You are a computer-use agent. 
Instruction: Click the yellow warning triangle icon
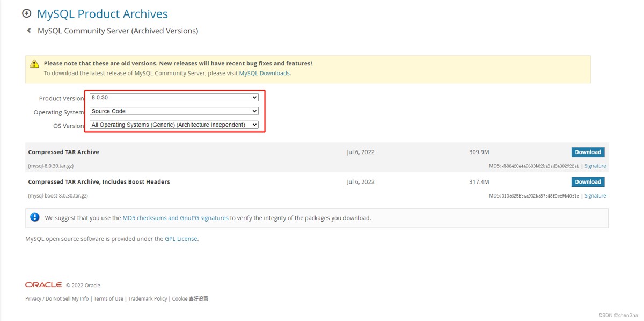34,64
